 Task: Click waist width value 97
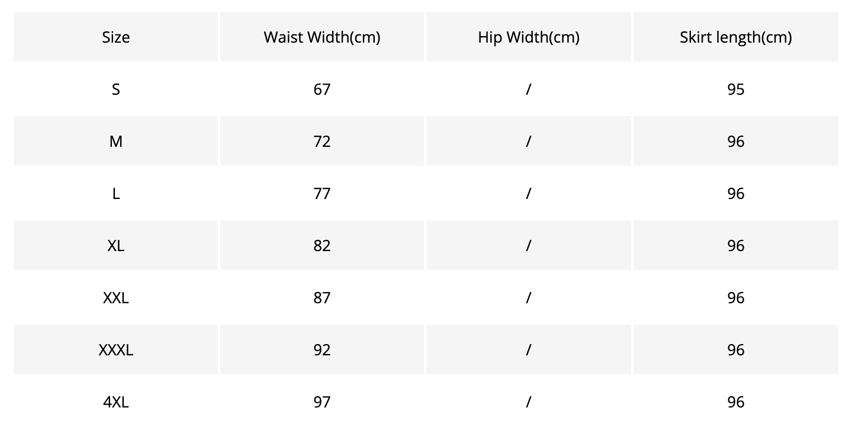322,402
